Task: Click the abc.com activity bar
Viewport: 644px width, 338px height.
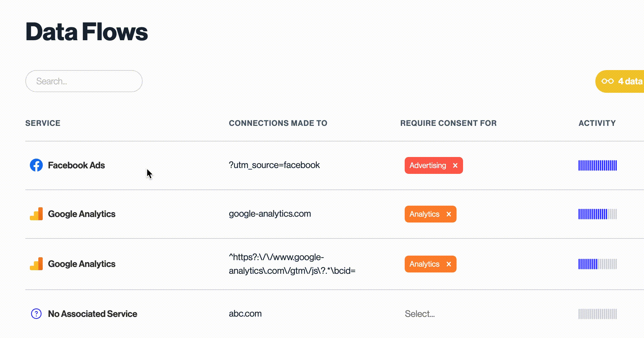Action: [x=597, y=314]
